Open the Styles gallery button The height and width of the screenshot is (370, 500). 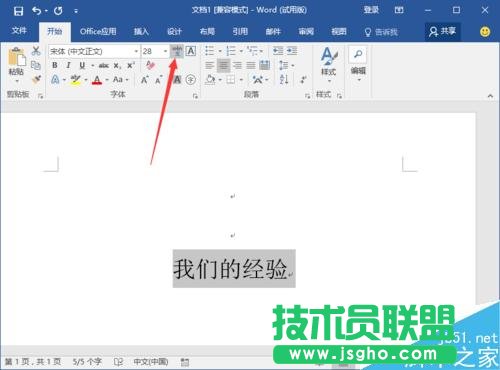[x=329, y=63]
